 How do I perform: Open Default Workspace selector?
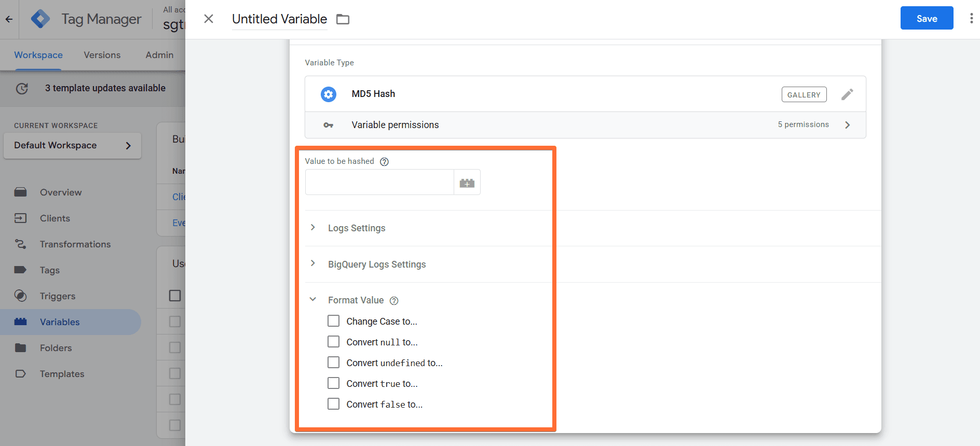[73, 146]
